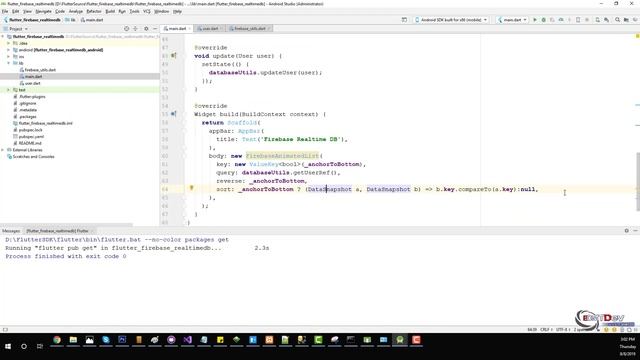Viewport: 640px width, 360px height.
Task: Click the override gutter marker on build method line
Action: click(x=173, y=114)
